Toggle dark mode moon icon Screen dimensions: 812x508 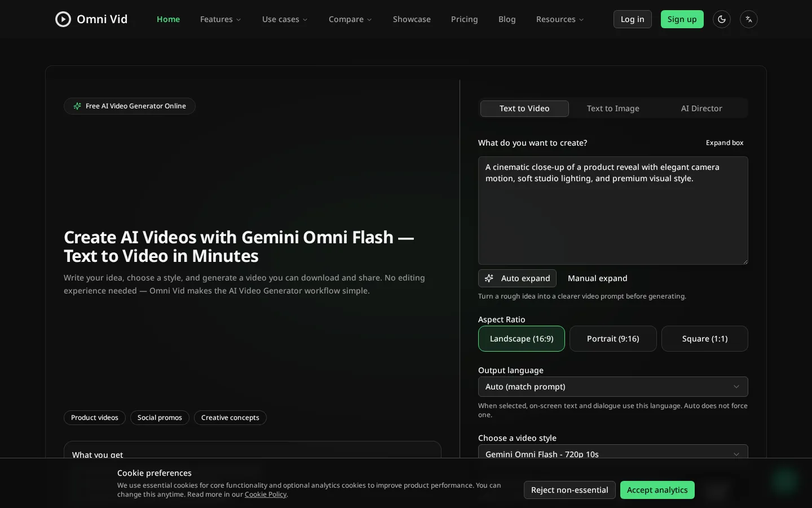tap(722, 19)
